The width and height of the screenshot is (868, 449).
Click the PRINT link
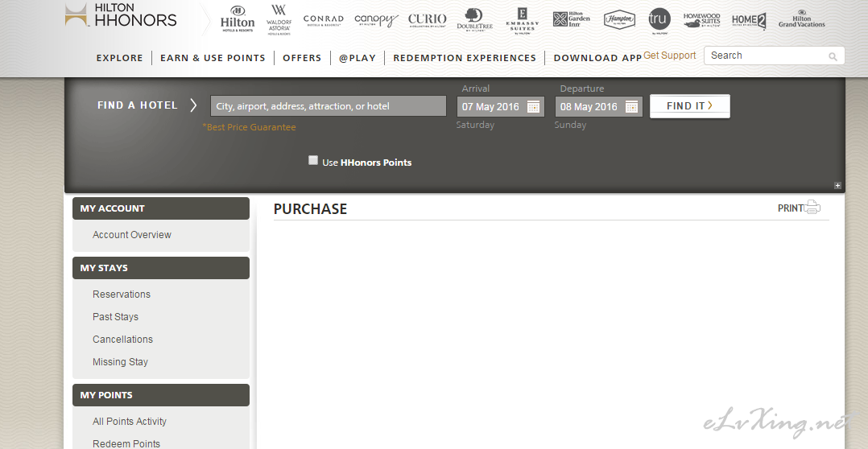791,208
